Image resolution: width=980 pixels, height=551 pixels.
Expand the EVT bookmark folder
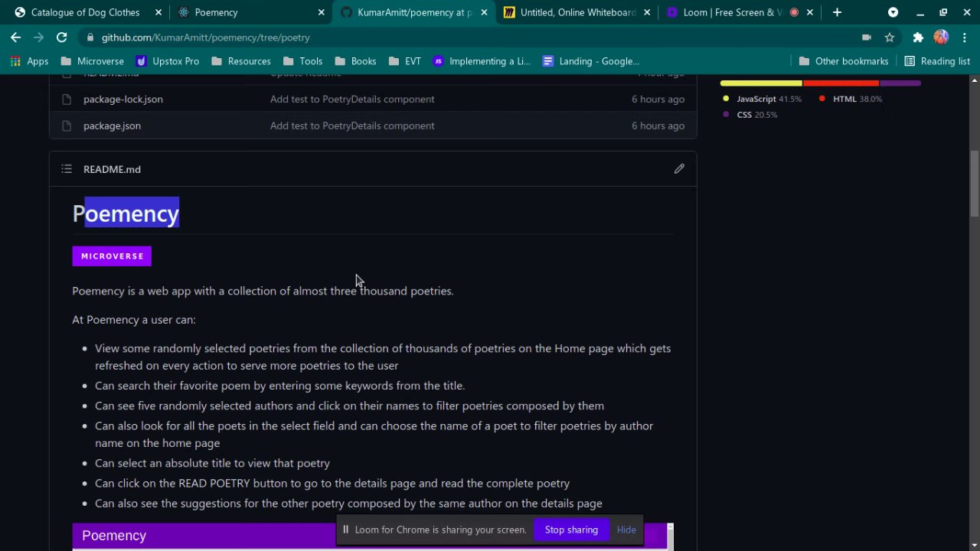click(x=404, y=61)
